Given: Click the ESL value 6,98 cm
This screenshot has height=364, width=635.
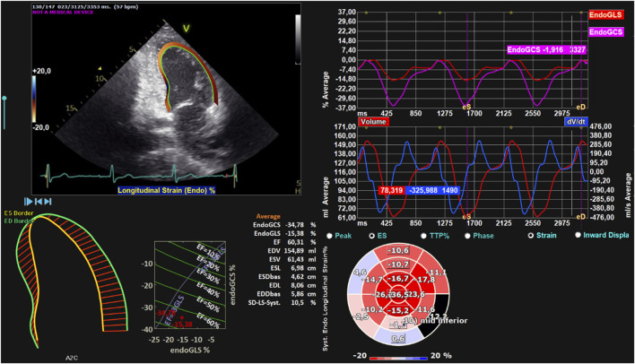Looking at the screenshot, I should (298, 268).
